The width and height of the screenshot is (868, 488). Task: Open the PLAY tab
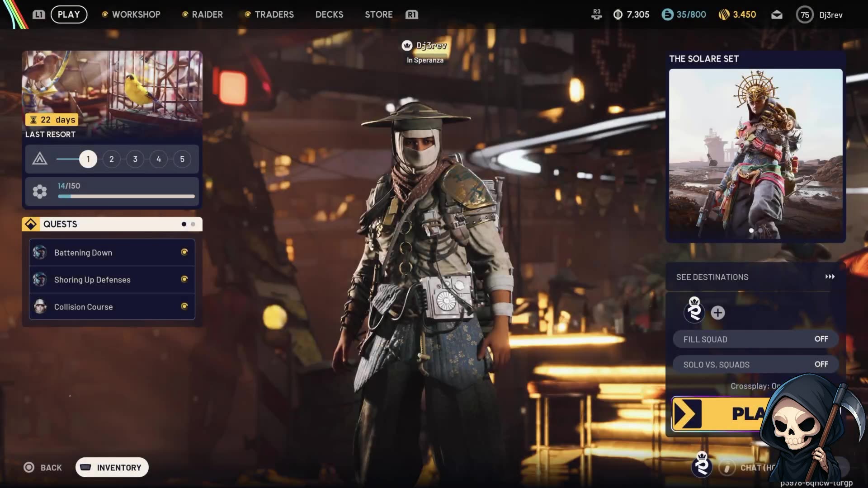69,14
